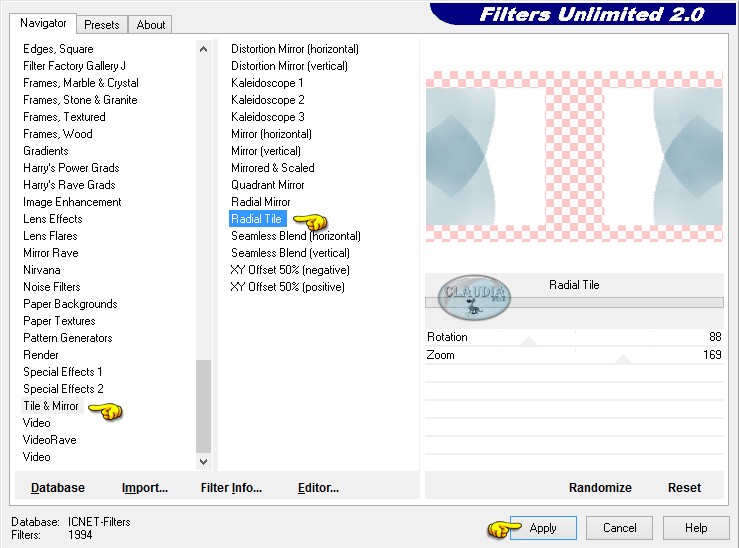Open the About tab
Viewport: 739px width, 548px height.
151,25
